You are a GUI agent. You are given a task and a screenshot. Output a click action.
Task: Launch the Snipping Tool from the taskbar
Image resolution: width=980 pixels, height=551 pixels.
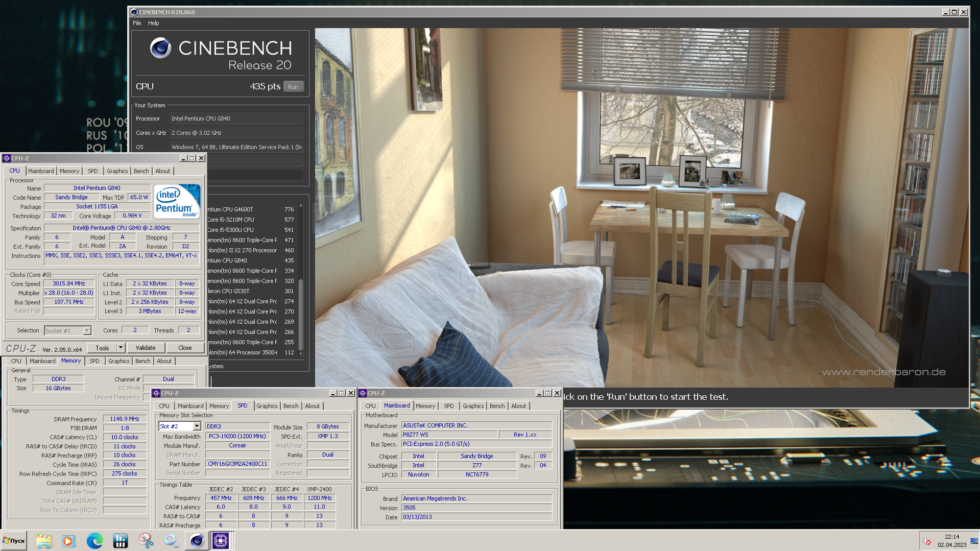(146, 541)
